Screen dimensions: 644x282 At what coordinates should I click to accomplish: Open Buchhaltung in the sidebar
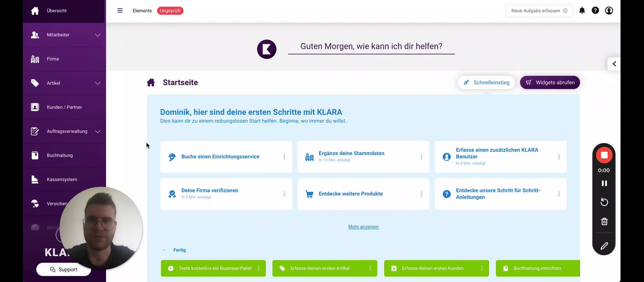tap(60, 155)
